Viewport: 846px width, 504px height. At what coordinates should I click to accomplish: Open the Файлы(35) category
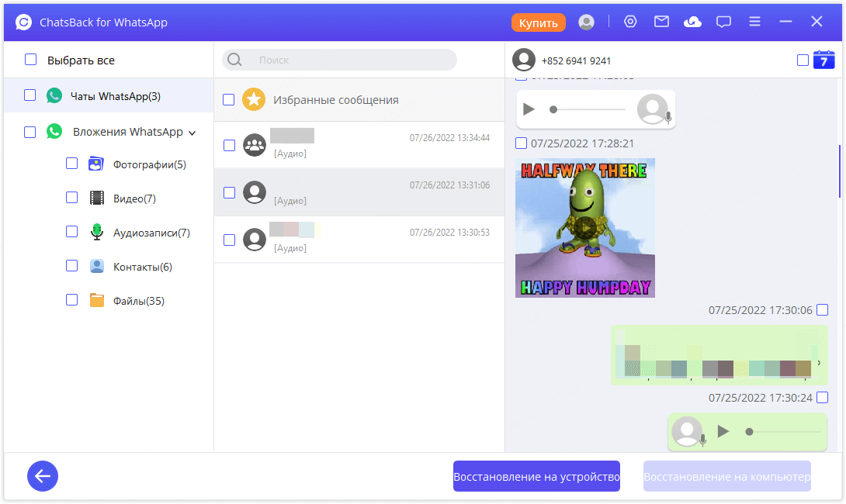click(x=138, y=301)
